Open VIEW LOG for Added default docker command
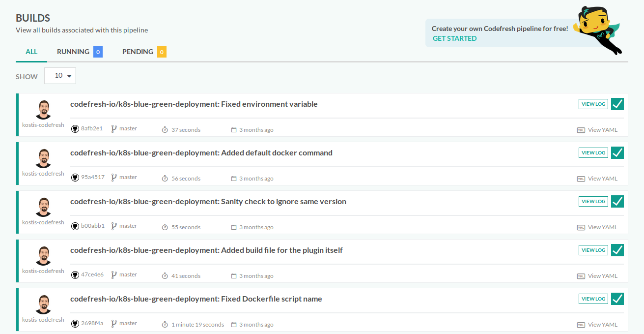 point(593,153)
